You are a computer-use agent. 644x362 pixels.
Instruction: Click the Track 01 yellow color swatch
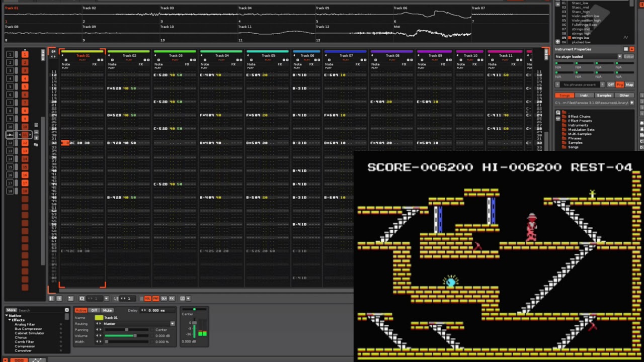(x=99, y=318)
